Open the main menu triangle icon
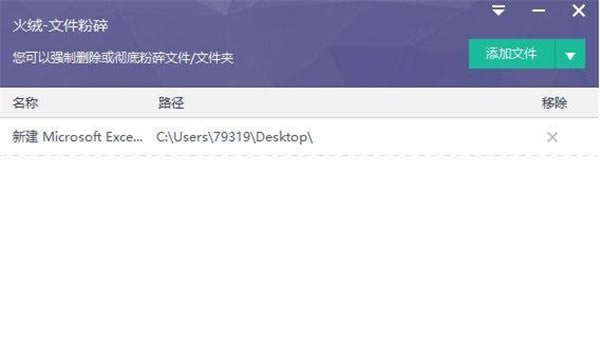This screenshot has width=600, height=364. pos(498,10)
